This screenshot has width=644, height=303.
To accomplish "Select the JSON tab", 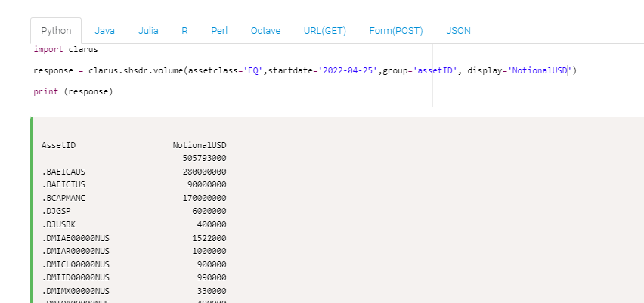I will click(458, 31).
